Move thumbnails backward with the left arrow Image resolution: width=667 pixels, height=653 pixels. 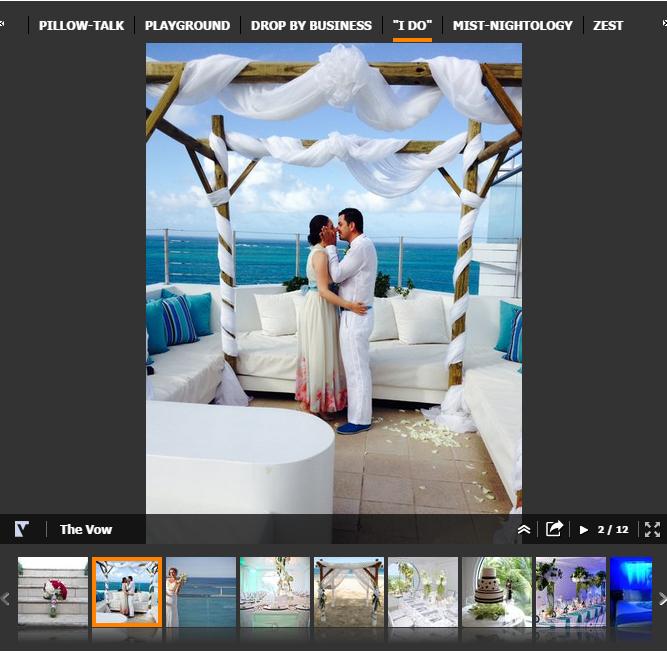(6, 599)
